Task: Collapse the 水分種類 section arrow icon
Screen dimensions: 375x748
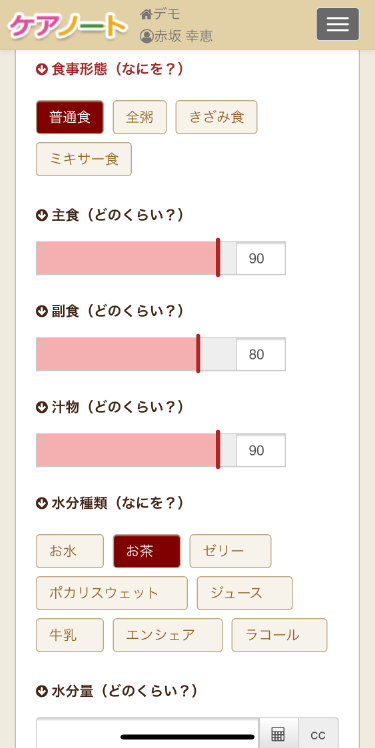Action: coord(42,503)
